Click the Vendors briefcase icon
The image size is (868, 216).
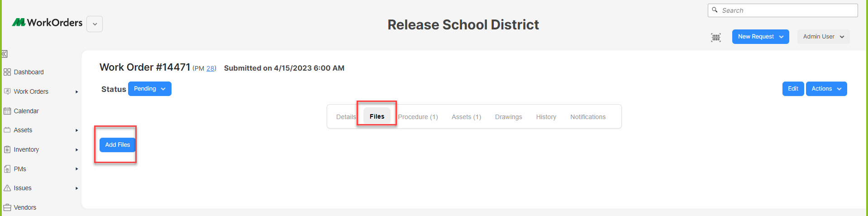tap(7, 207)
